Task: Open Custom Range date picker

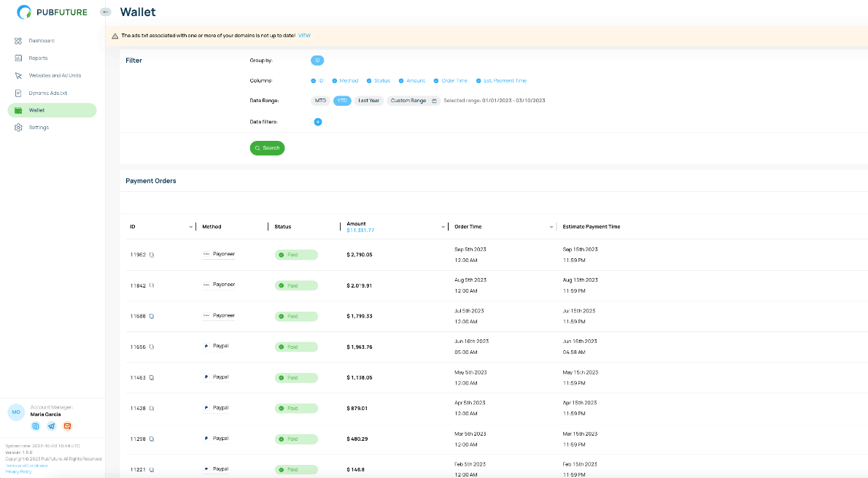Action: point(414,101)
